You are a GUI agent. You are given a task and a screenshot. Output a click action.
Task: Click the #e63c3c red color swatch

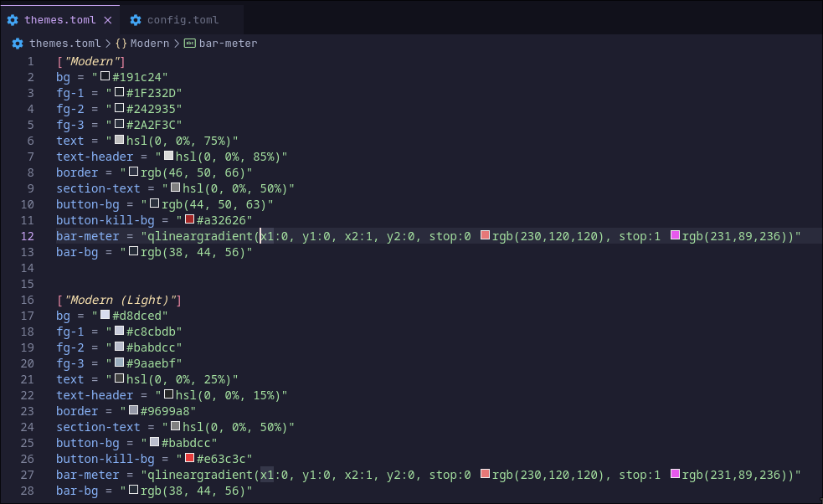point(190,458)
